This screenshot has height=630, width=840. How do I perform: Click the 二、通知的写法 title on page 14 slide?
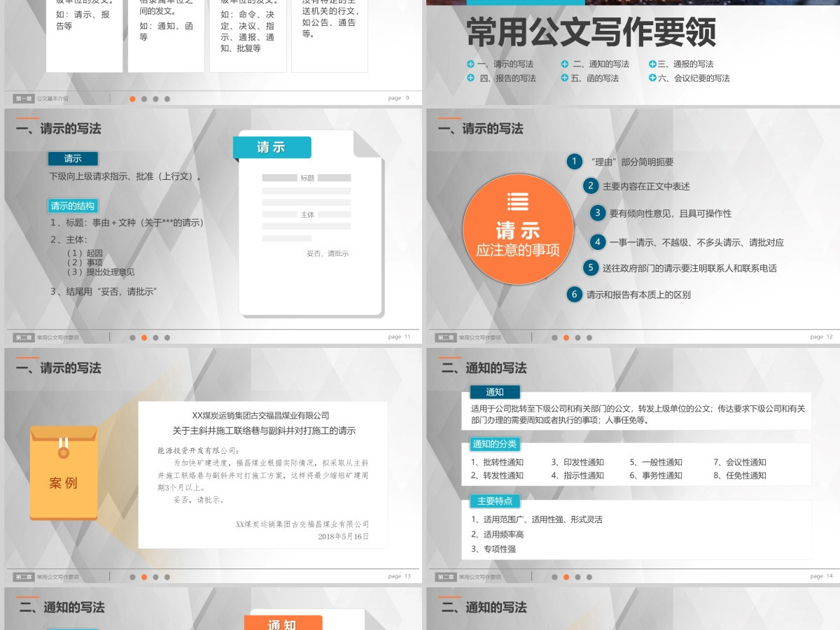pyautogui.click(x=484, y=368)
